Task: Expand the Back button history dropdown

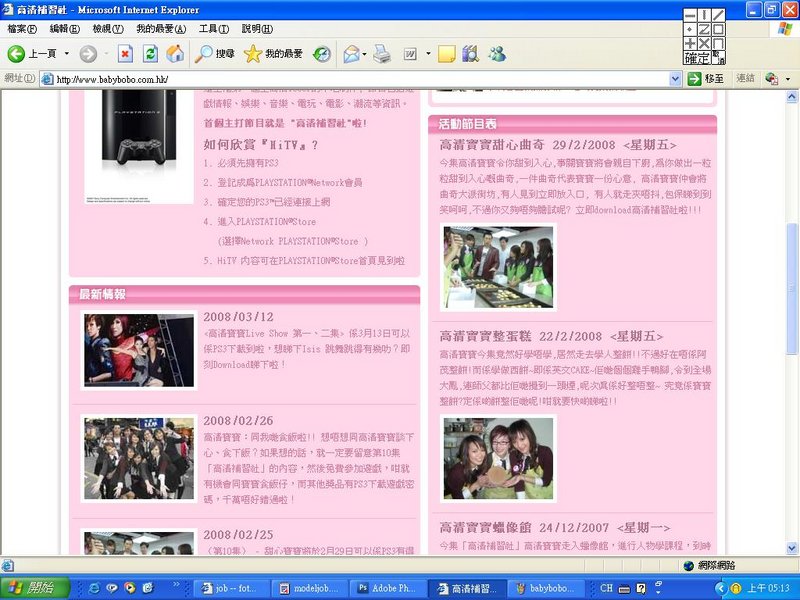Action: pos(67,53)
